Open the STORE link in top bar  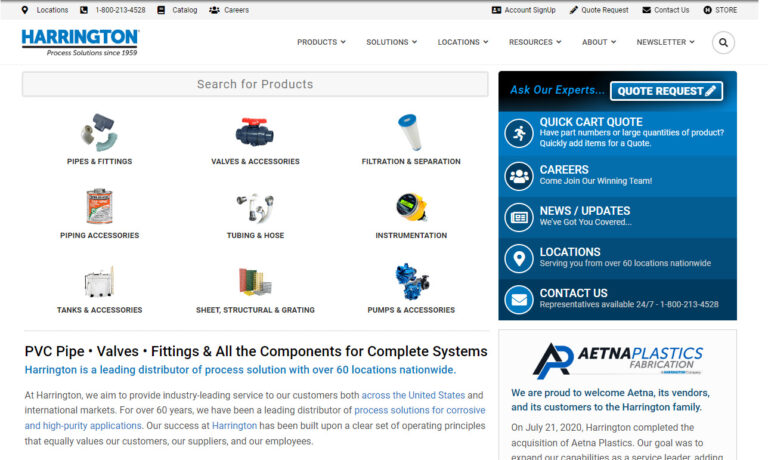[x=726, y=10]
